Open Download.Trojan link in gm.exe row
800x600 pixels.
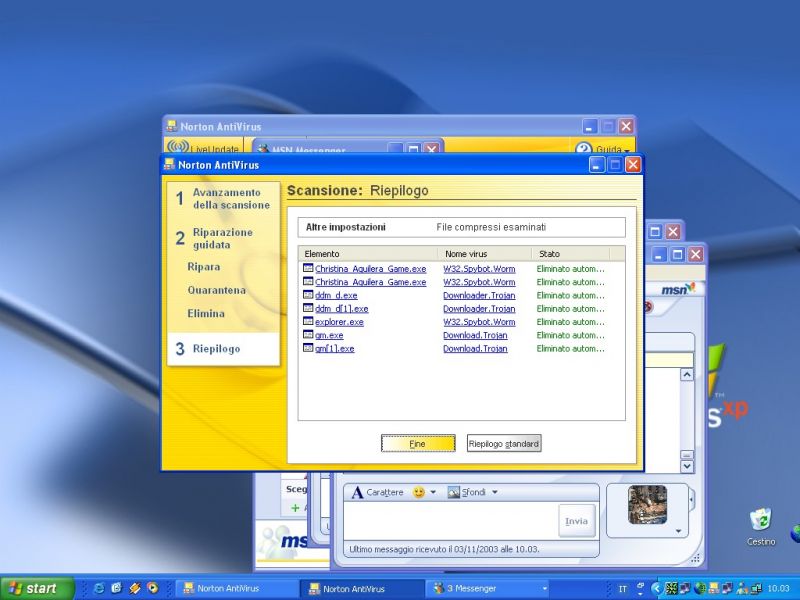[x=475, y=335]
